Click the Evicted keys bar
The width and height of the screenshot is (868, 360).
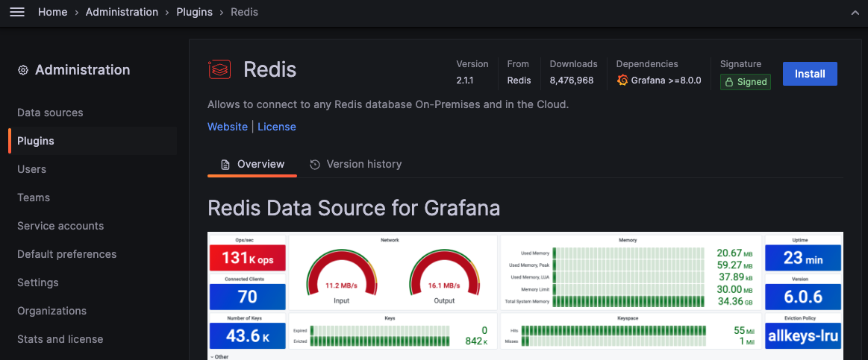coord(381,342)
